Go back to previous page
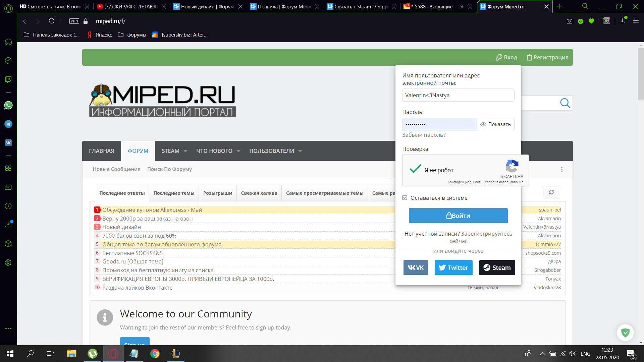 click(25, 21)
